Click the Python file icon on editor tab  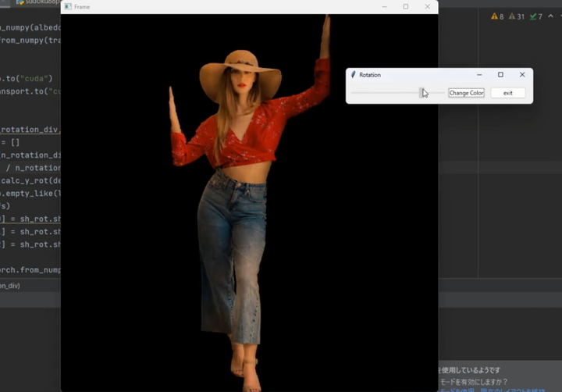(20, 2)
